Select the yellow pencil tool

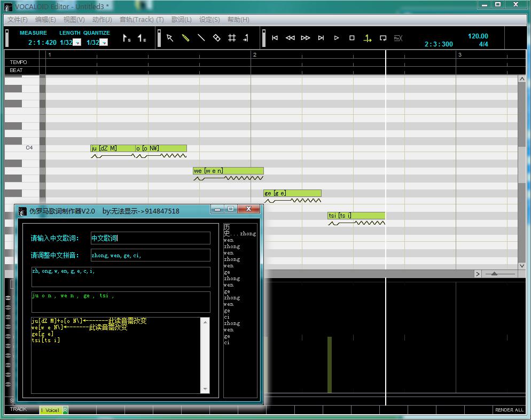click(x=185, y=38)
